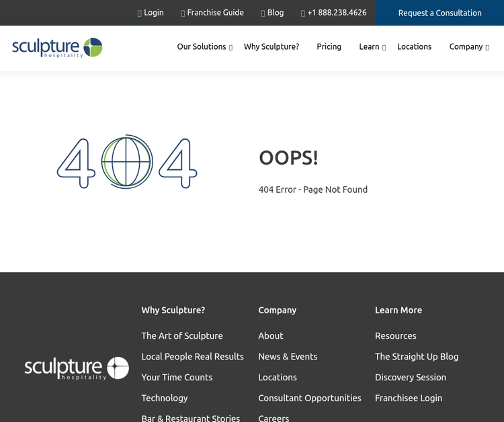This screenshot has width=504, height=422.
Task: Click the 404 Error - Page Not Found text
Action: 313,189
